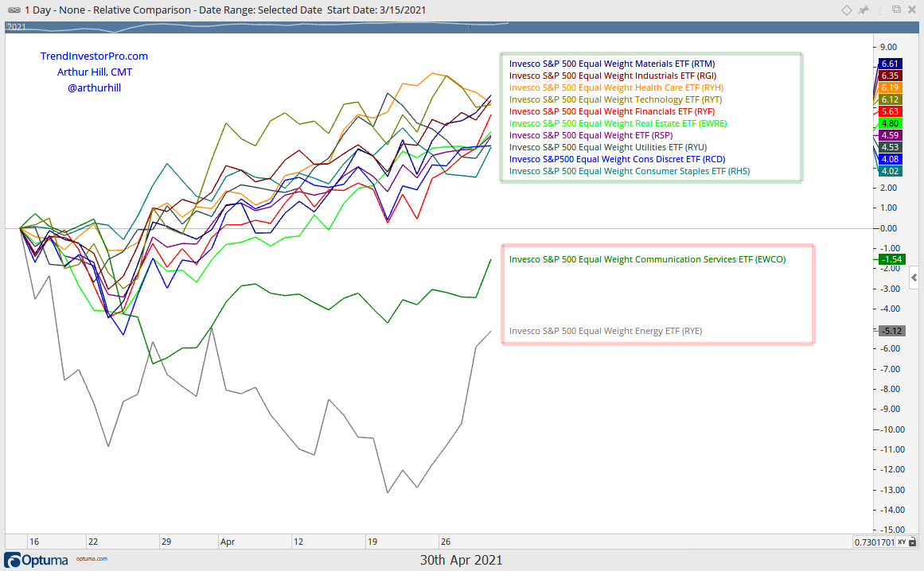Click the 4.08 blue price tag

[x=890, y=159]
